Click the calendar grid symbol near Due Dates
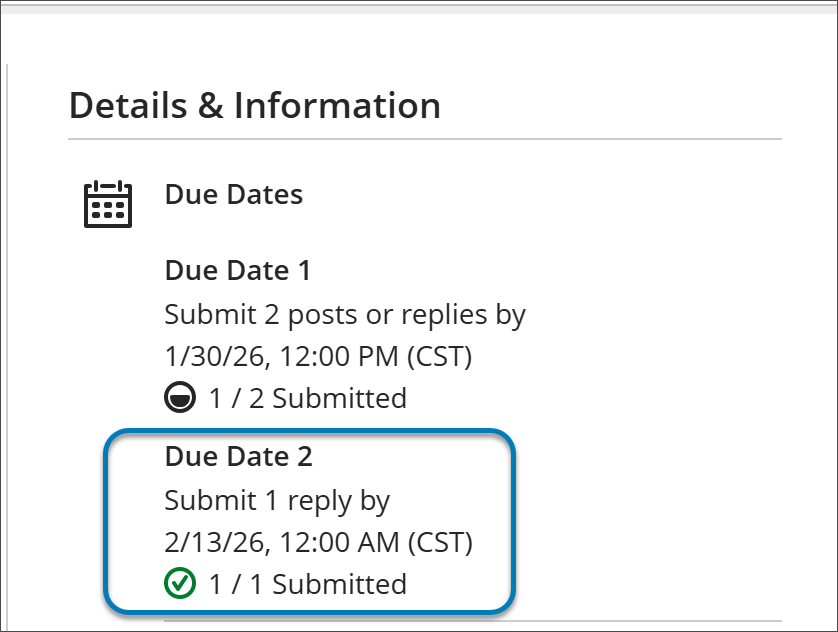 107,203
